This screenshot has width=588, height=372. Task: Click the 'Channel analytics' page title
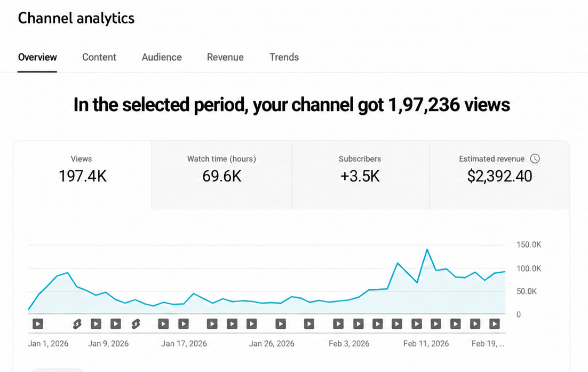point(76,18)
